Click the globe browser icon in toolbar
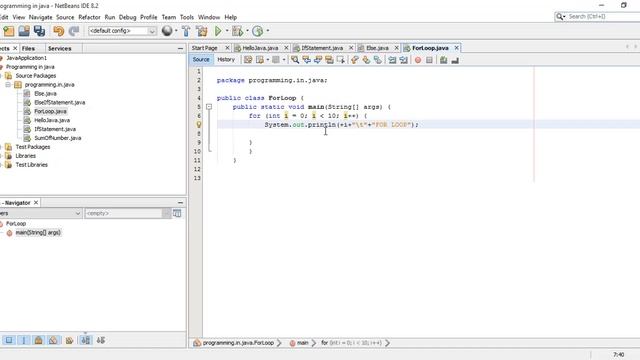640x360 pixels. click(x=167, y=31)
